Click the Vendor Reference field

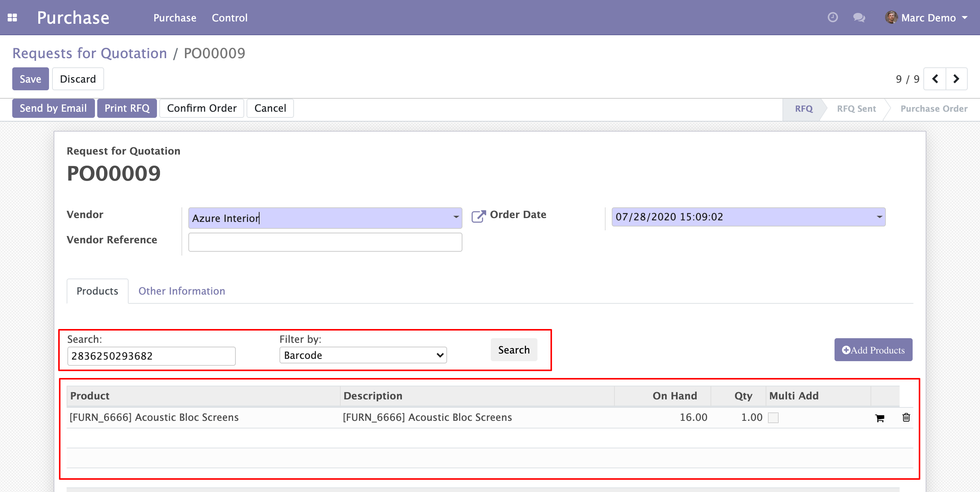coord(325,242)
